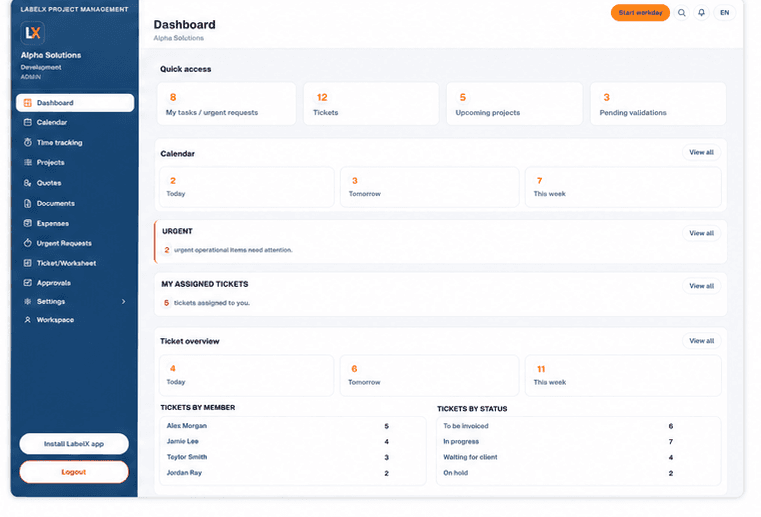This screenshot has height=517, width=761.
Task: Select Calendar Tomorrow card
Action: 430,187
